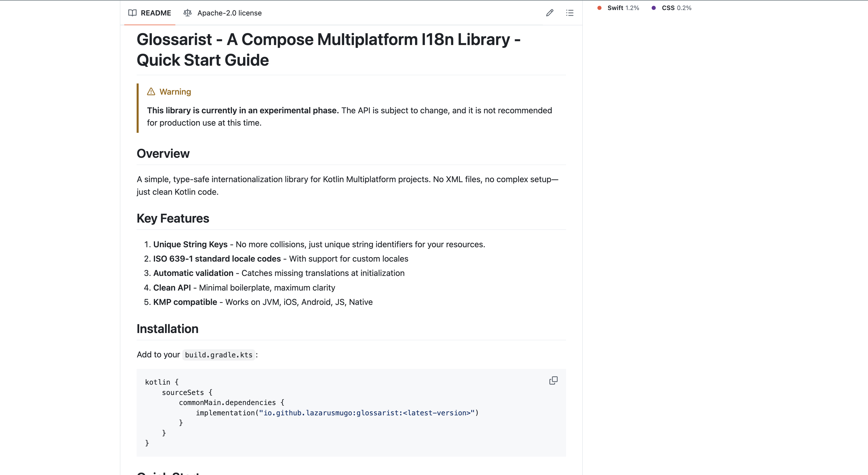Click the io.github.lazarusmugo dependency string
This screenshot has width=868, height=475.
367,413
